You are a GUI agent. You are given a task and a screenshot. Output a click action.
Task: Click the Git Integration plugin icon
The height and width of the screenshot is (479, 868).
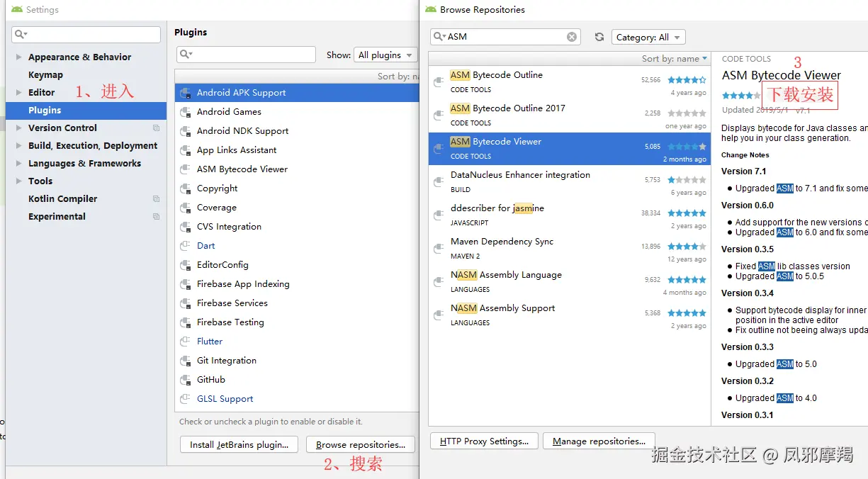185,361
